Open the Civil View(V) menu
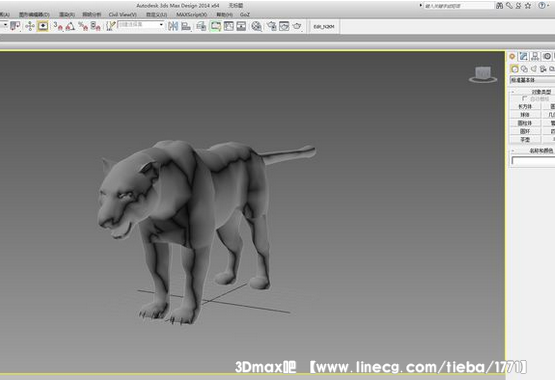 coord(122,15)
